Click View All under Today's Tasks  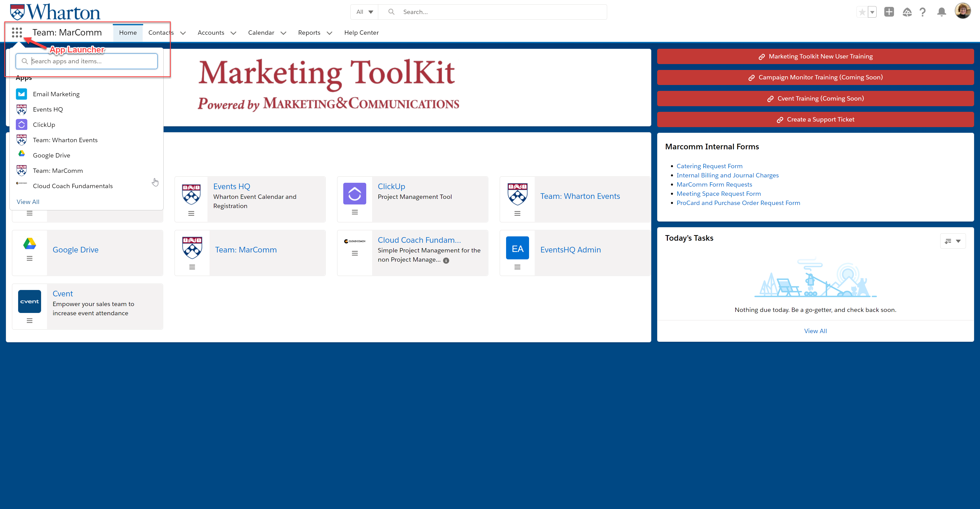click(815, 331)
